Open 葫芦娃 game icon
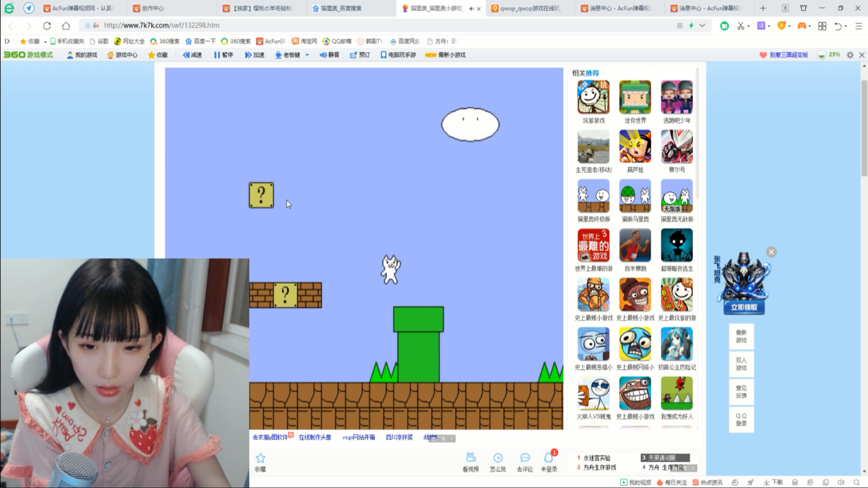 635,146
